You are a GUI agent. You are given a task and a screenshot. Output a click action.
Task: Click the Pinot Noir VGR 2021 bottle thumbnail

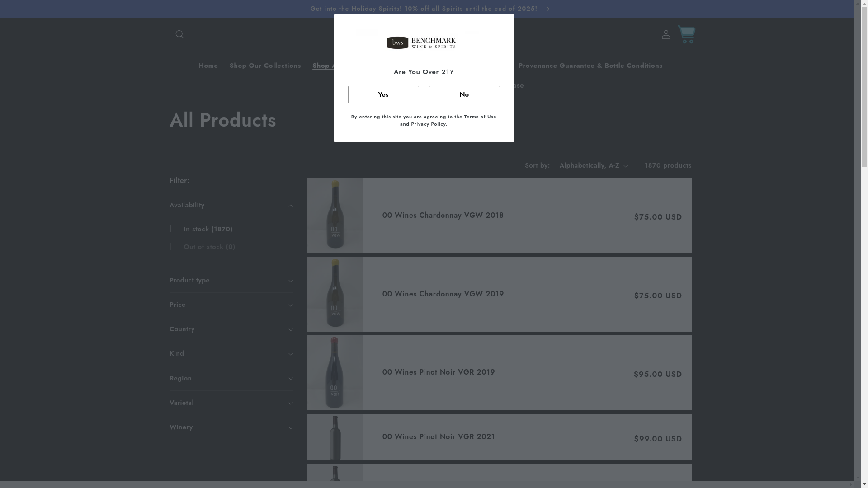pos(335,437)
